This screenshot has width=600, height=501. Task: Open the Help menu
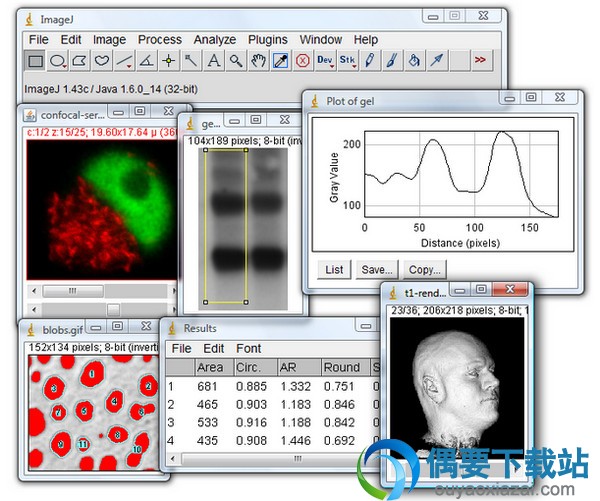point(365,40)
